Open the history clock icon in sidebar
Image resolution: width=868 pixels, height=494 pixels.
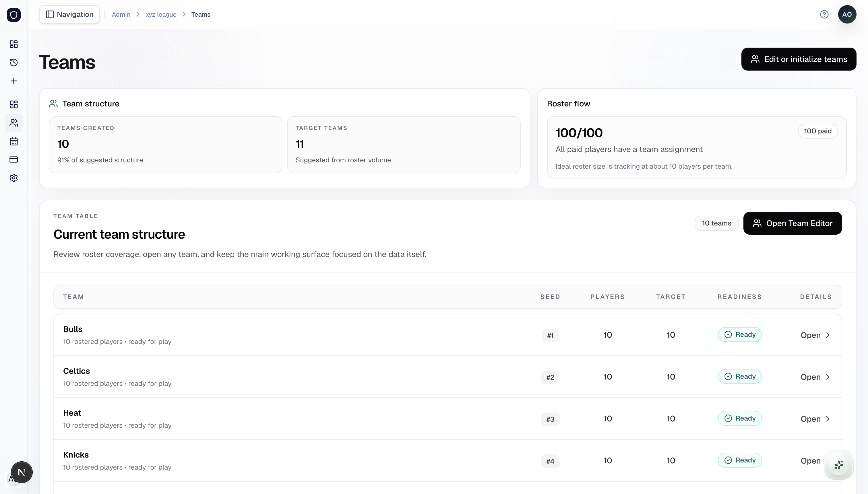(x=13, y=63)
